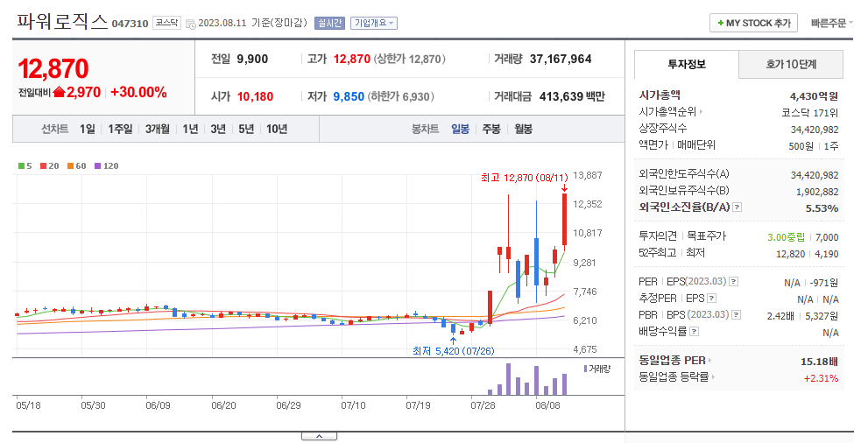Click the 외국인소진율 value 5.53%
Image resolution: width=868 pixels, height=443 pixels.
click(x=822, y=208)
